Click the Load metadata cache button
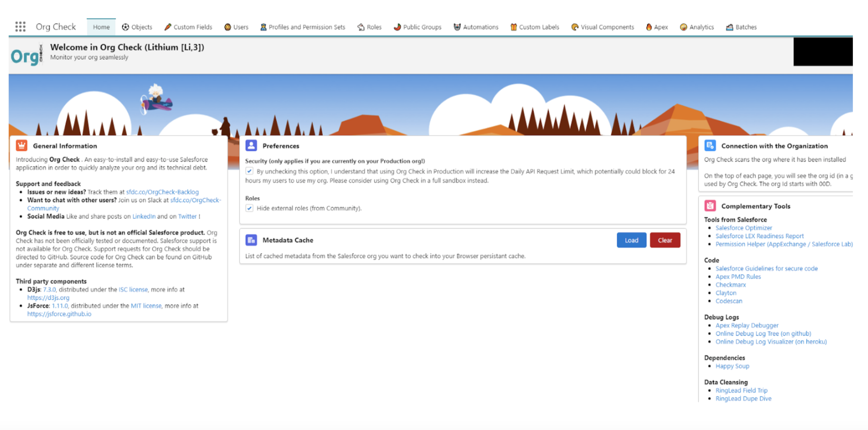This screenshot has height=430, width=868. [x=631, y=240]
